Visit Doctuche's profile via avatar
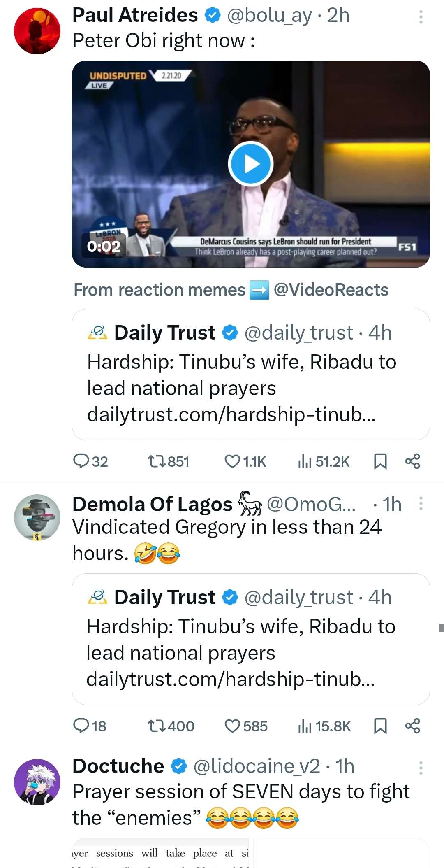 37,782
